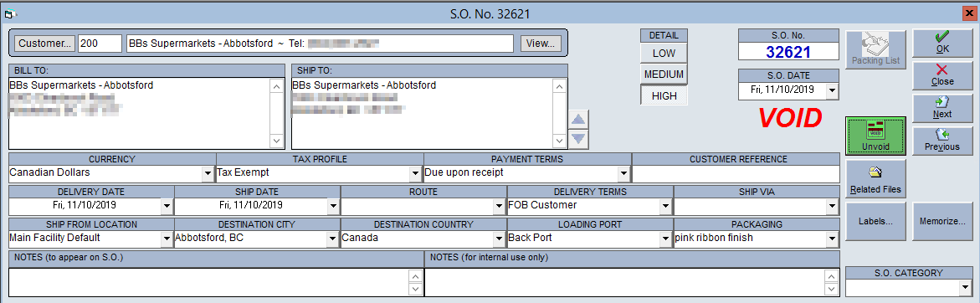Open the Packaging dropdown list

click(831, 238)
